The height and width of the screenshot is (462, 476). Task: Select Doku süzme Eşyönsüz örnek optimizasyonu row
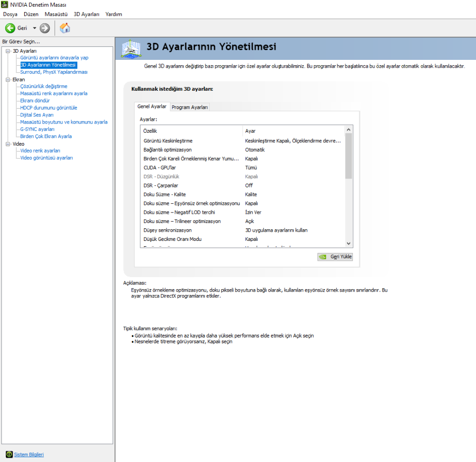243,204
